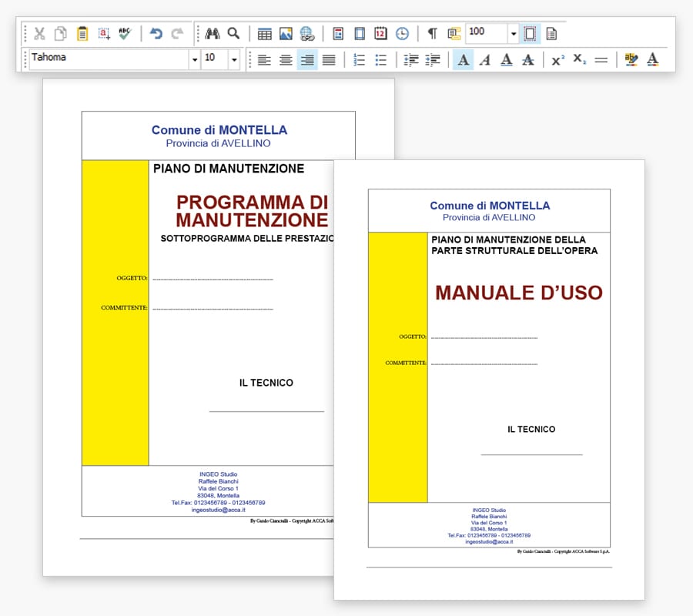Run the ABC spell check
The image size is (693, 616).
coord(126,34)
